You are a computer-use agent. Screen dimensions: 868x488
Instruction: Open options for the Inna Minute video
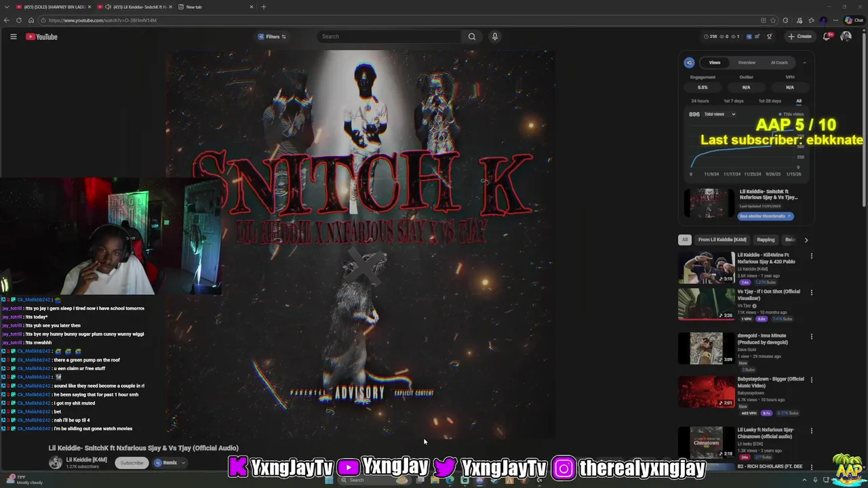(x=811, y=337)
